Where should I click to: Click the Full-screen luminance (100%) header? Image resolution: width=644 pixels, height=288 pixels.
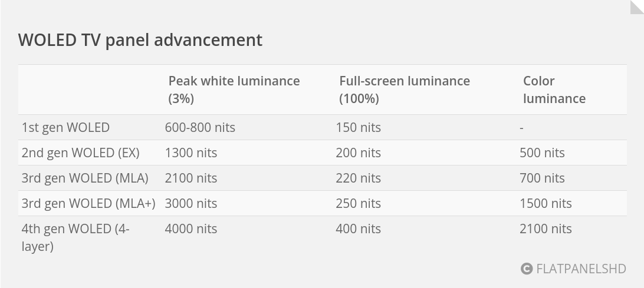click(x=404, y=90)
